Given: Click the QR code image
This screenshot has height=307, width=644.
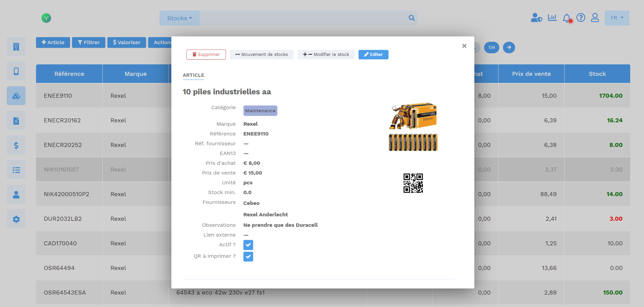Looking at the screenshot, I should [x=413, y=183].
